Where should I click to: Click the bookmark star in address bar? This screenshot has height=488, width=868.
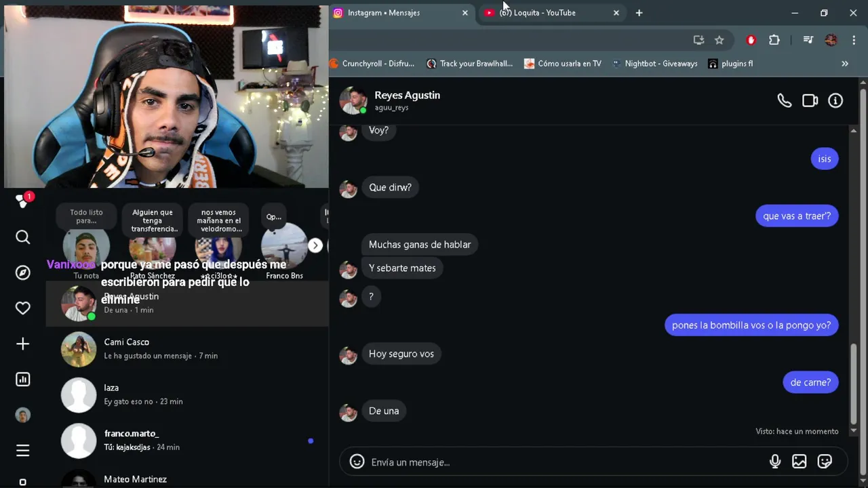pyautogui.click(x=719, y=40)
